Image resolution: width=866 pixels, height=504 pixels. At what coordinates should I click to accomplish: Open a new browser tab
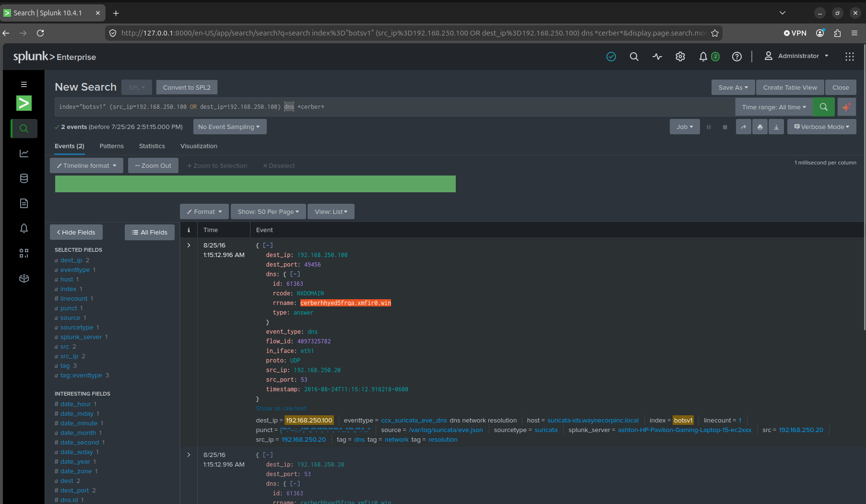116,13
